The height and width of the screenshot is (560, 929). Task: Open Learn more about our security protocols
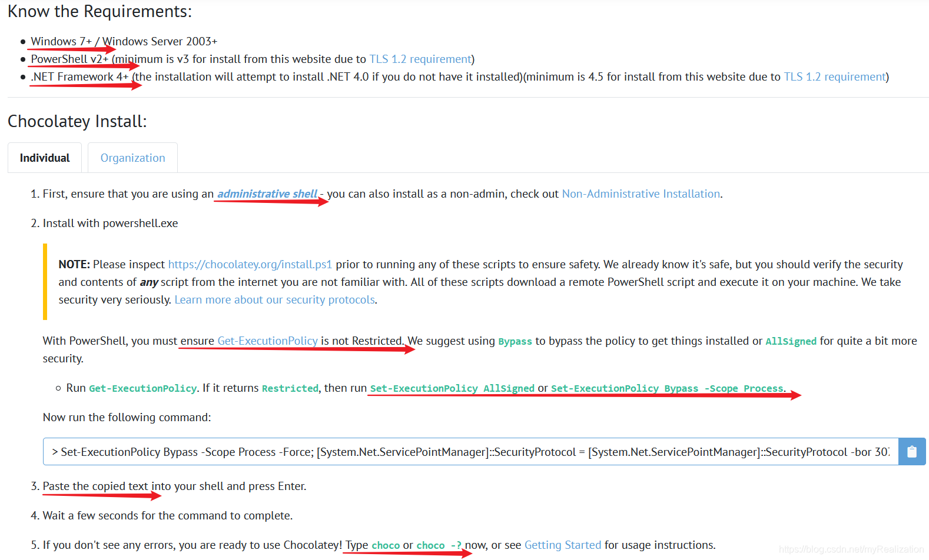[x=275, y=299]
